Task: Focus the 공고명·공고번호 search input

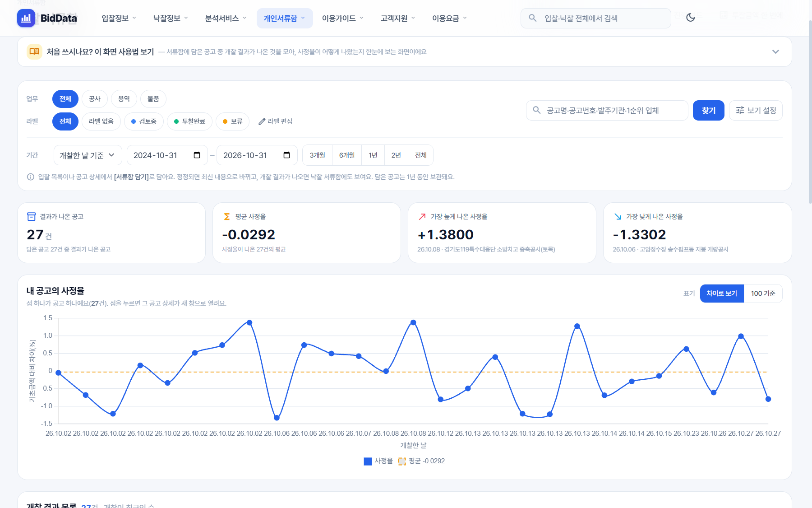Action: coord(607,110)
